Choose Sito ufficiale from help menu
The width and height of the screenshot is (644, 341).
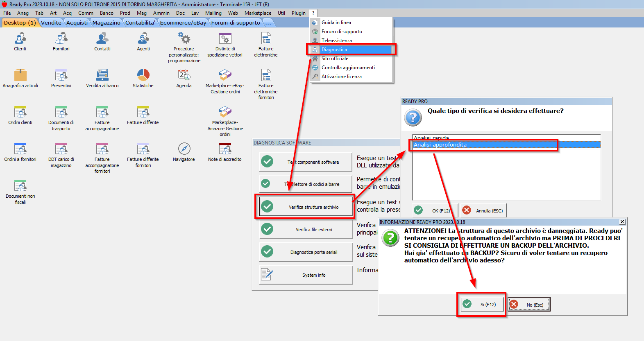pyautogui.click(x=351, y=59)
